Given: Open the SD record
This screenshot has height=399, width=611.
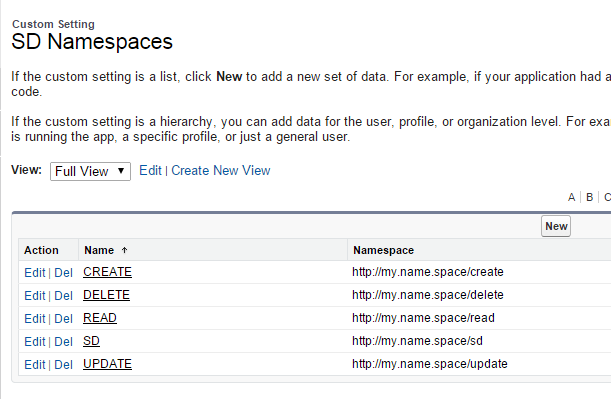Looking at the screenshot, I should point(91,341).
